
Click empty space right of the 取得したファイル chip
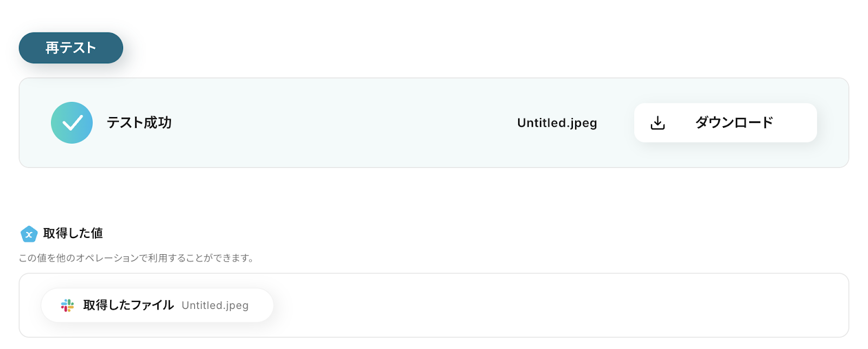[542, 306]
